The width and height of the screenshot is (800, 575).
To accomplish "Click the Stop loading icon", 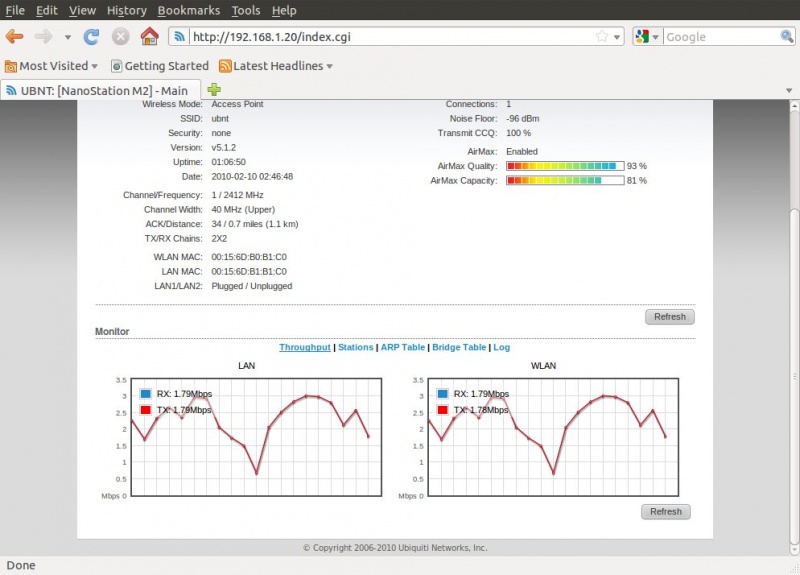I will (120, 37).
